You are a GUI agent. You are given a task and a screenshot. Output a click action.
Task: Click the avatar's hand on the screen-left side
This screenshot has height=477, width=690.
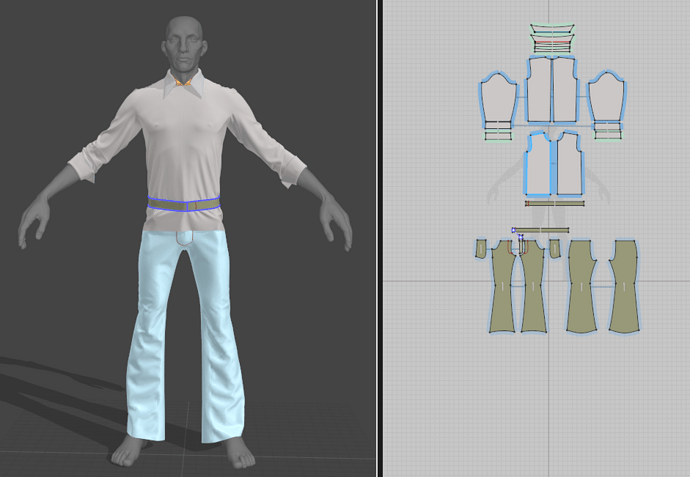click(34, 219)
